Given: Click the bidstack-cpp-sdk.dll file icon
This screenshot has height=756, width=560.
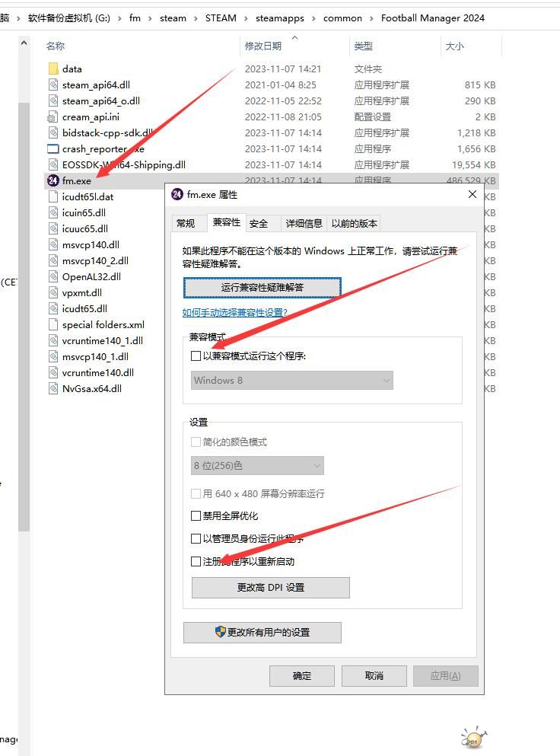Looking at the screenshot, I should point(53,132).
